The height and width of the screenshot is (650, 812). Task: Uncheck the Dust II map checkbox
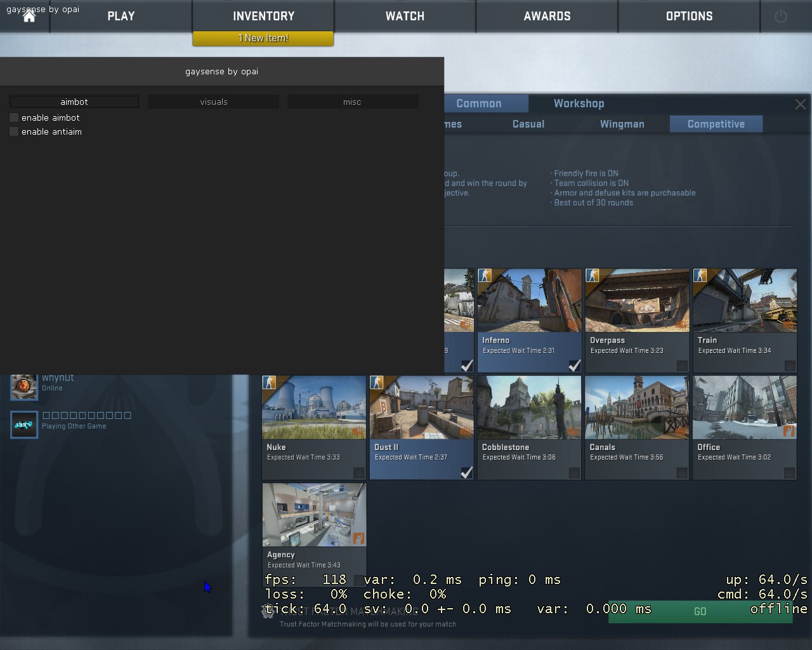tap(466, 473)
